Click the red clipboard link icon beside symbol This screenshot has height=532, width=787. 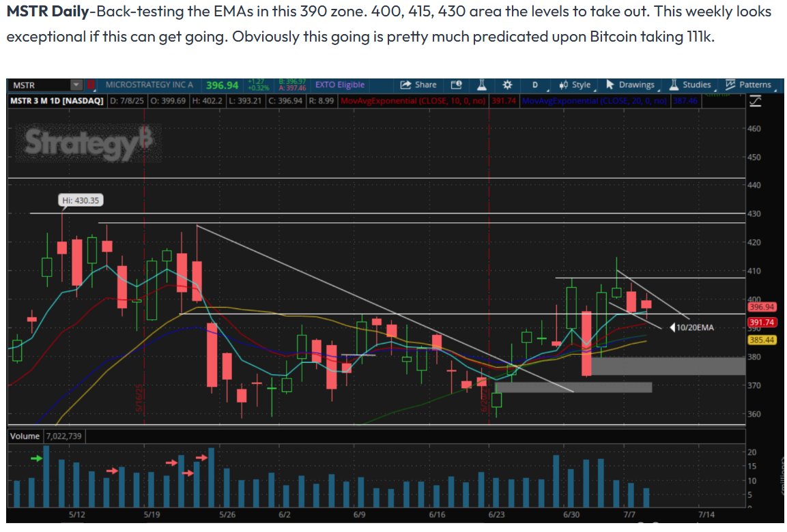(x=91, y=85)
